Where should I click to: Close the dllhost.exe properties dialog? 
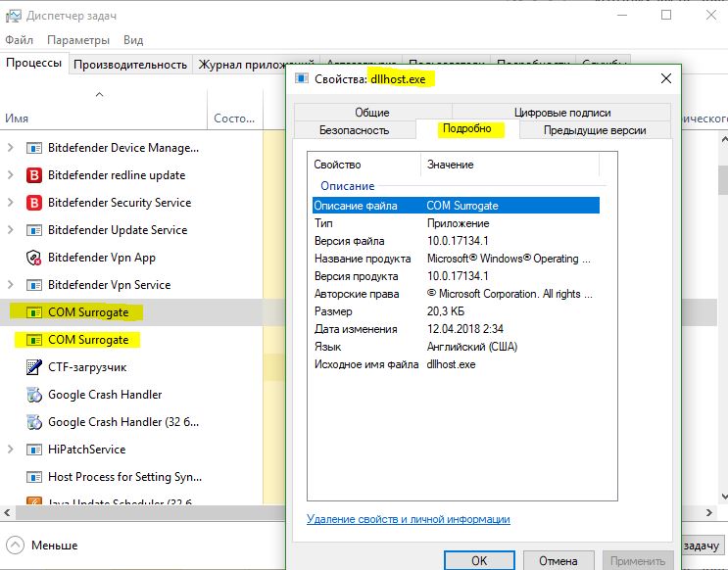(x=666, y=78)
